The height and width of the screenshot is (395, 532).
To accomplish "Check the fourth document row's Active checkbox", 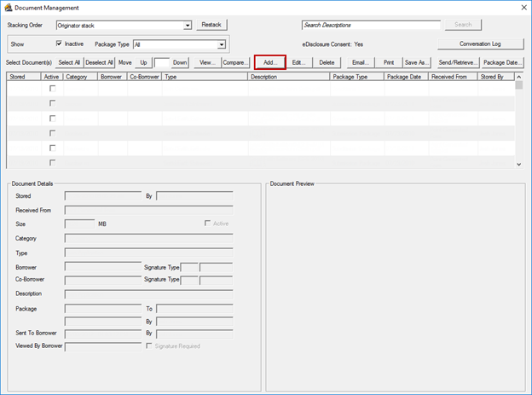I will point(53,133).
